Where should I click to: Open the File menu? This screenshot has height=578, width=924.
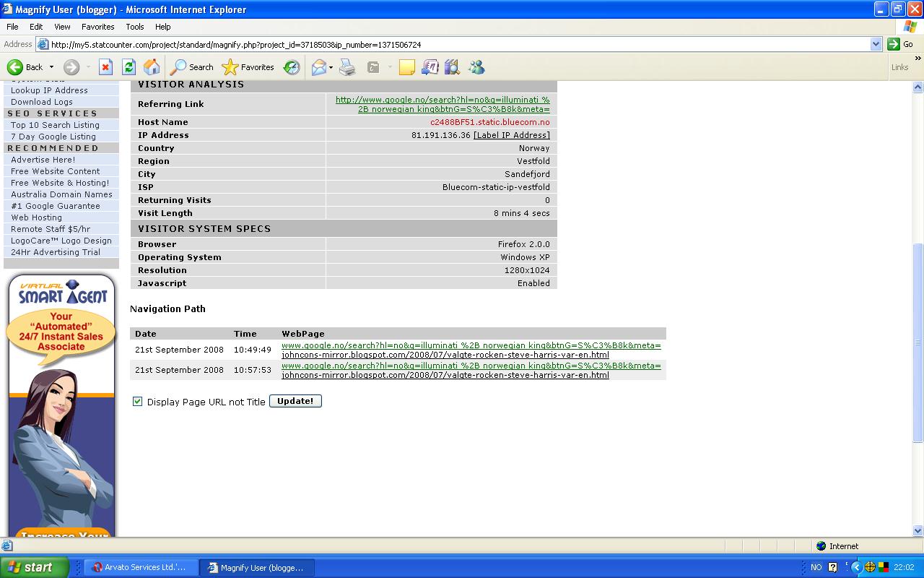pos(12,27)
